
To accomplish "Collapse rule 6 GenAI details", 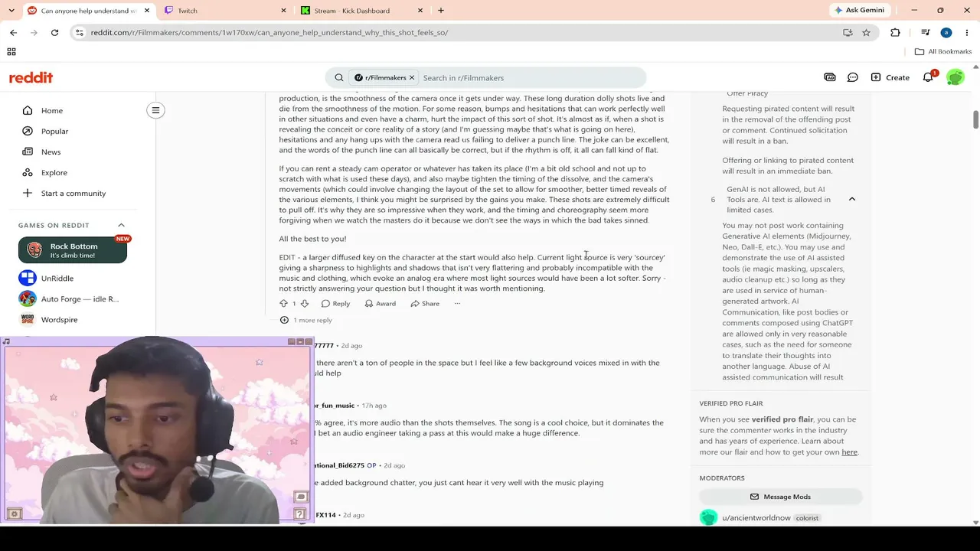I will [x=852, y=199].
